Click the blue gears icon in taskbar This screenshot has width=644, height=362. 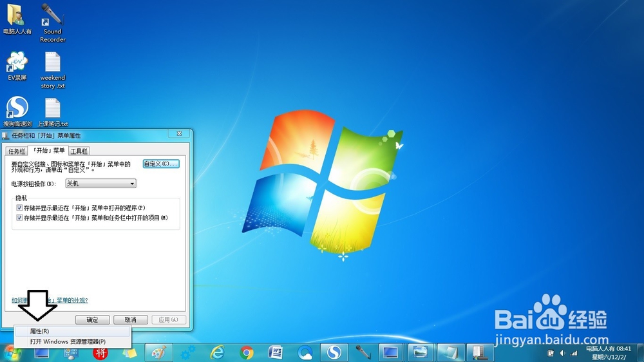click(x=188, y=352)
